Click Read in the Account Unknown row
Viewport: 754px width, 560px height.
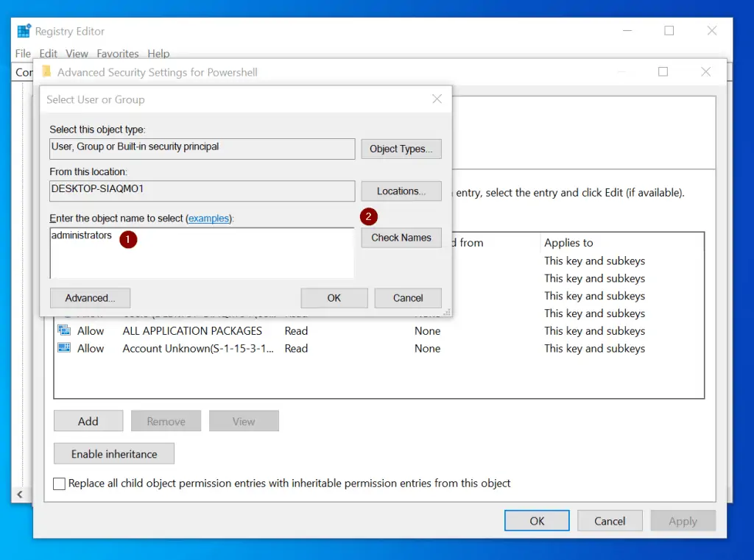[x=296, y=349]
